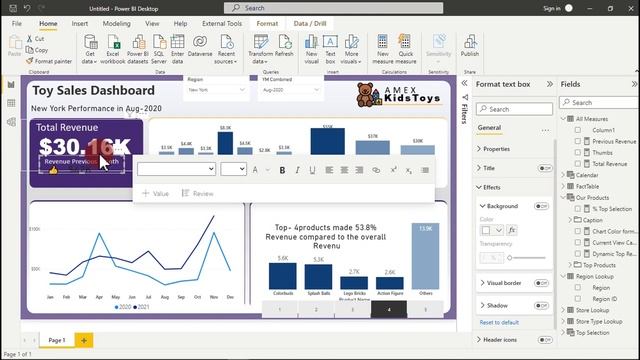Click the Copy button
640x360 pixels.
pos(37,50)
